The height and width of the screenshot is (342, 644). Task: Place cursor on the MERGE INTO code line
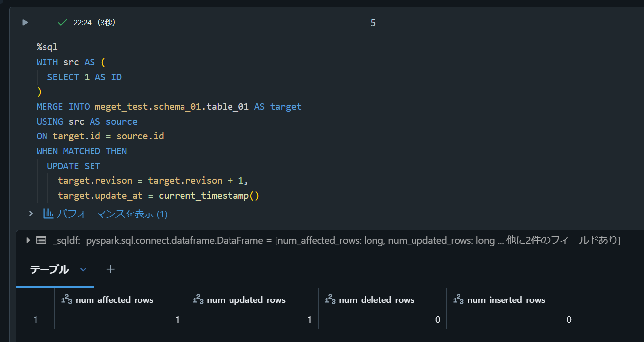pos(169,107)
